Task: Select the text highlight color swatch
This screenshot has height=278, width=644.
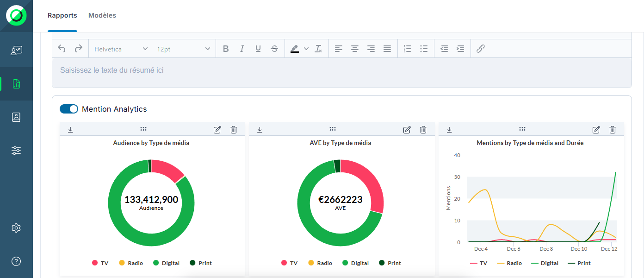Action: point(295,48)
